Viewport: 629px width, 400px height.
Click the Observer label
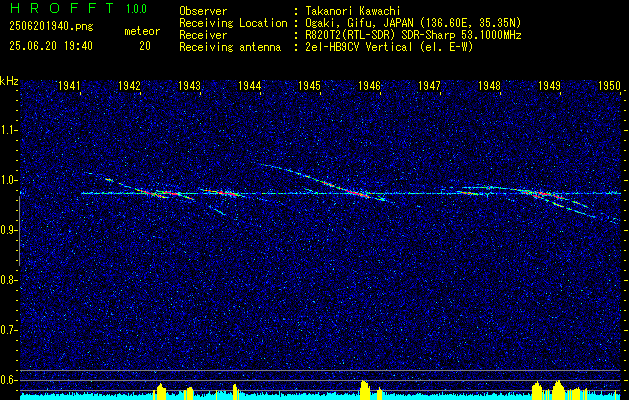pos(203,12)
